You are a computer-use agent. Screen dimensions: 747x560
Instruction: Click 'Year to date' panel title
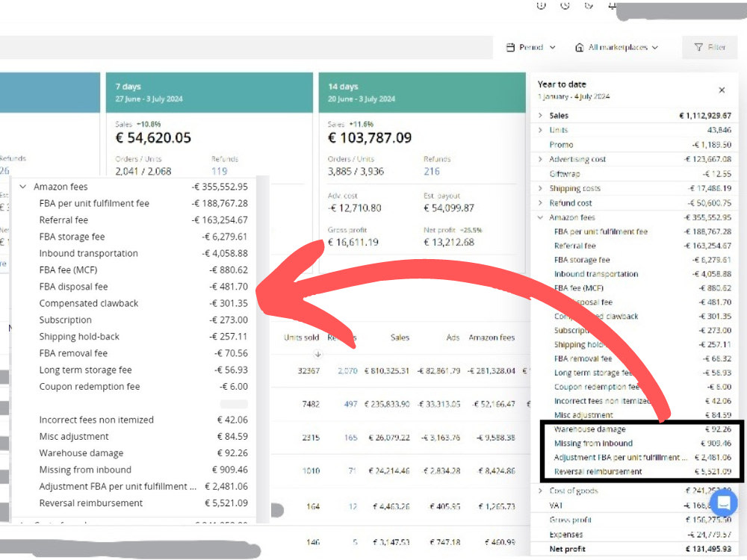(562, 84)
